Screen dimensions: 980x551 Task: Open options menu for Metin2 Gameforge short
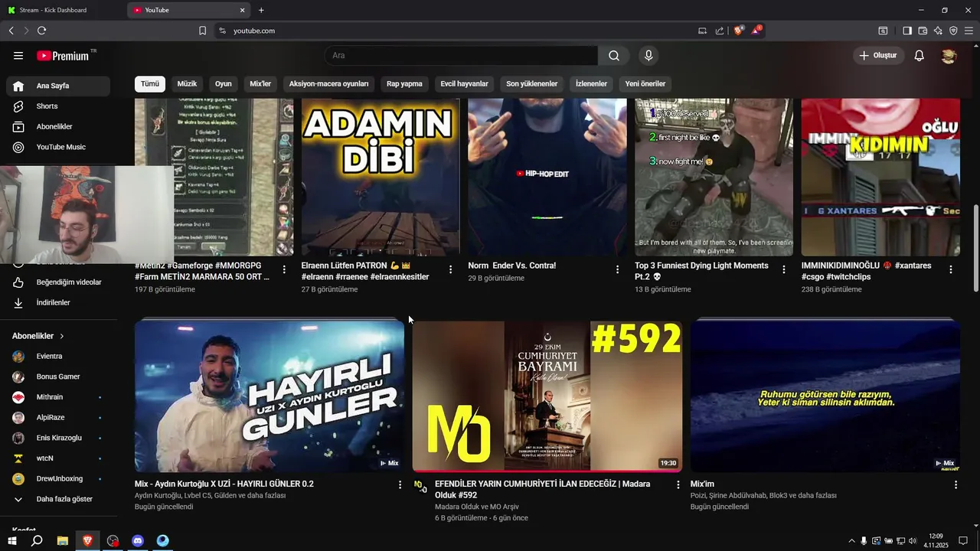284,269
